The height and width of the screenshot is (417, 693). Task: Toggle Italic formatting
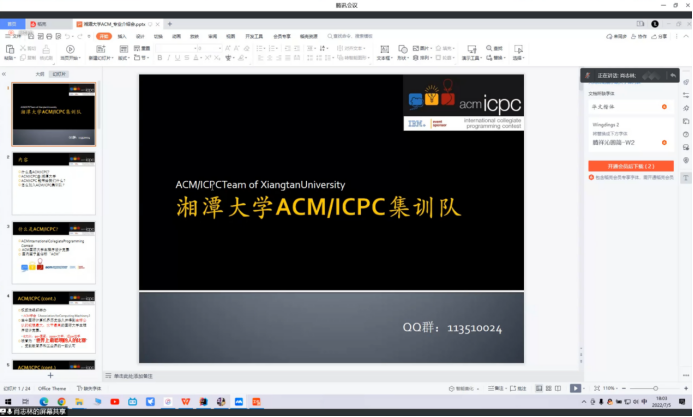[168, 58]
